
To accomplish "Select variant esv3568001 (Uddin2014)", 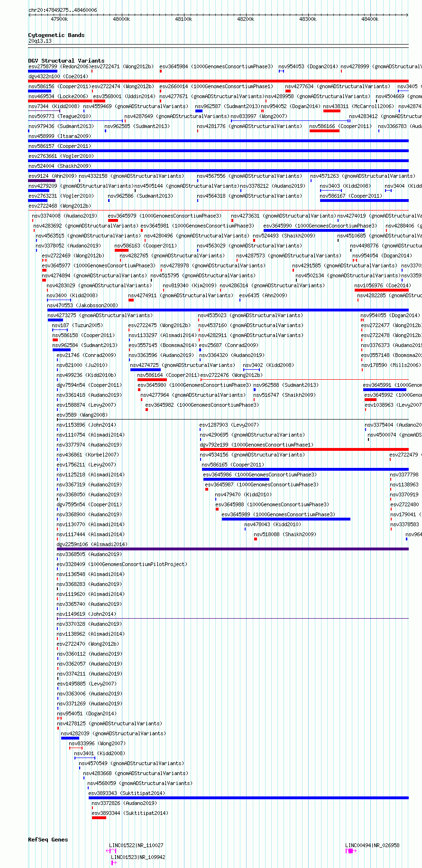I will point(124,96).
